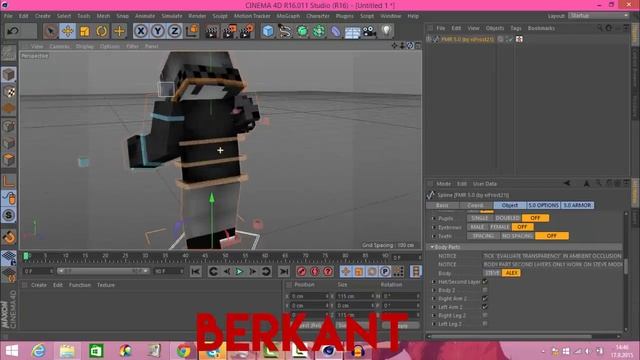Screen dimensions: 640x360
Task: Activate the Move tool in top toolbar
Action: [x=68, y=31]
